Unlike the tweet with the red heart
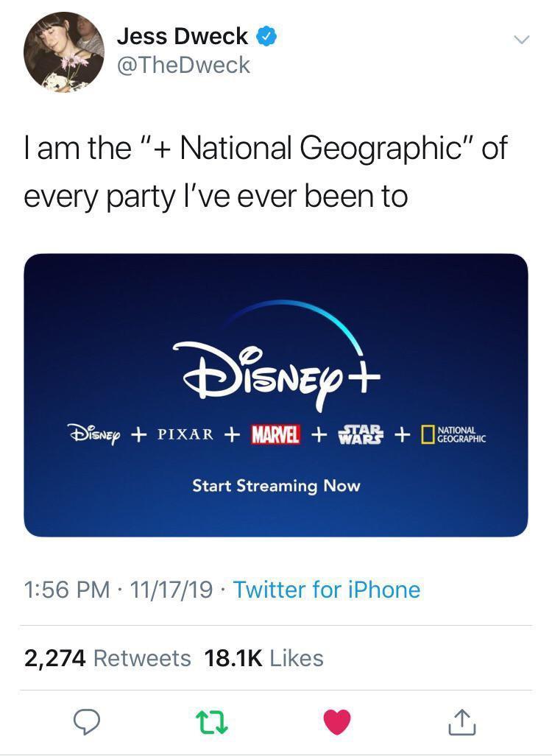The image size is (552, 756). click(338, 721)
